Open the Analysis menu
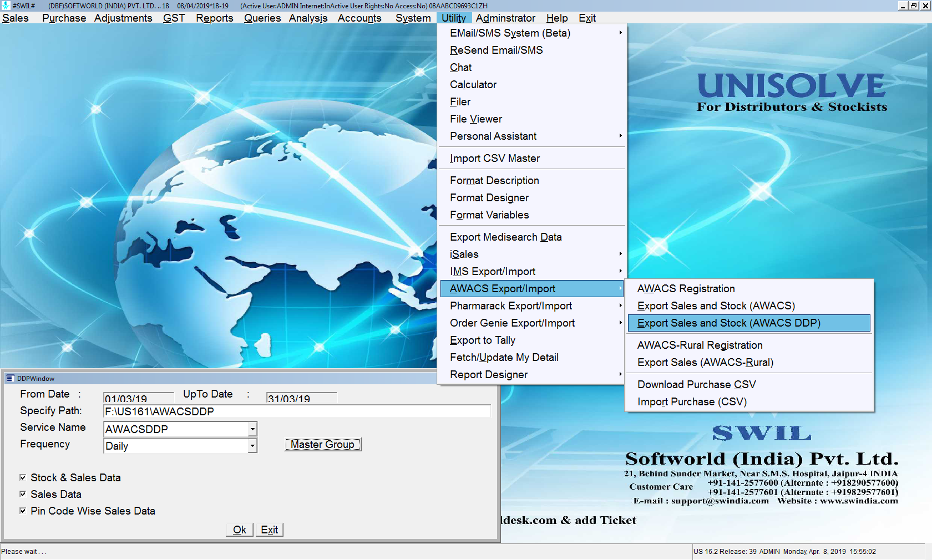 [308, 18]
